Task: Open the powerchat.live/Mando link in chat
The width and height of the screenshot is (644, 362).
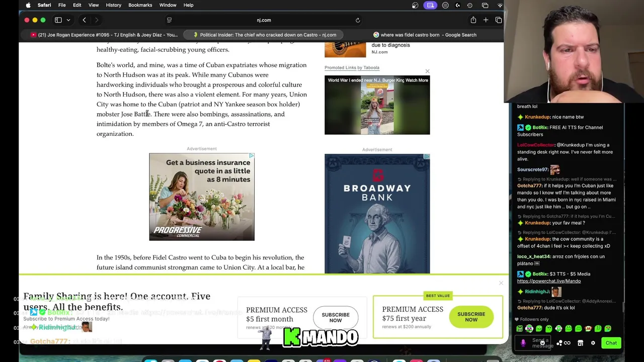Action: (x=549, y=281)
